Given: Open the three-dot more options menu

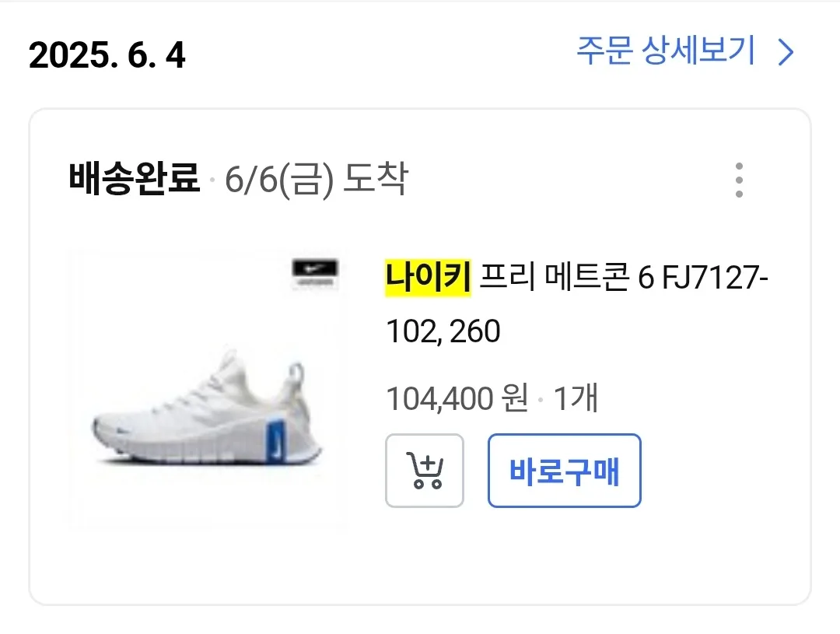Looking at the screenshot, I should click(x=738, y=180).
